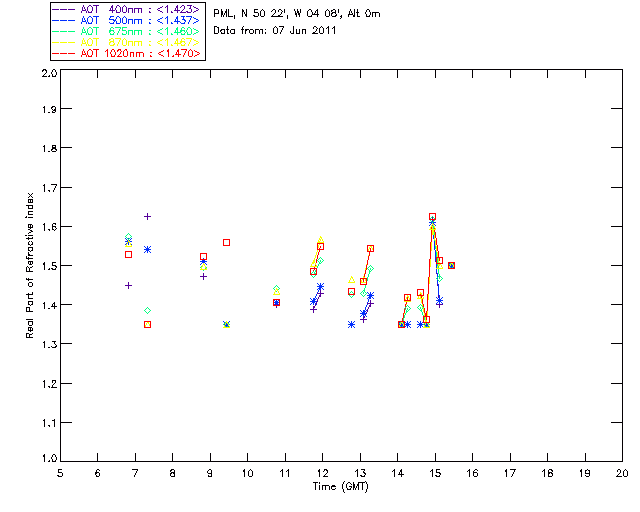
Task: Click the x-axis tick label 8
Action: tap(173, 473)
